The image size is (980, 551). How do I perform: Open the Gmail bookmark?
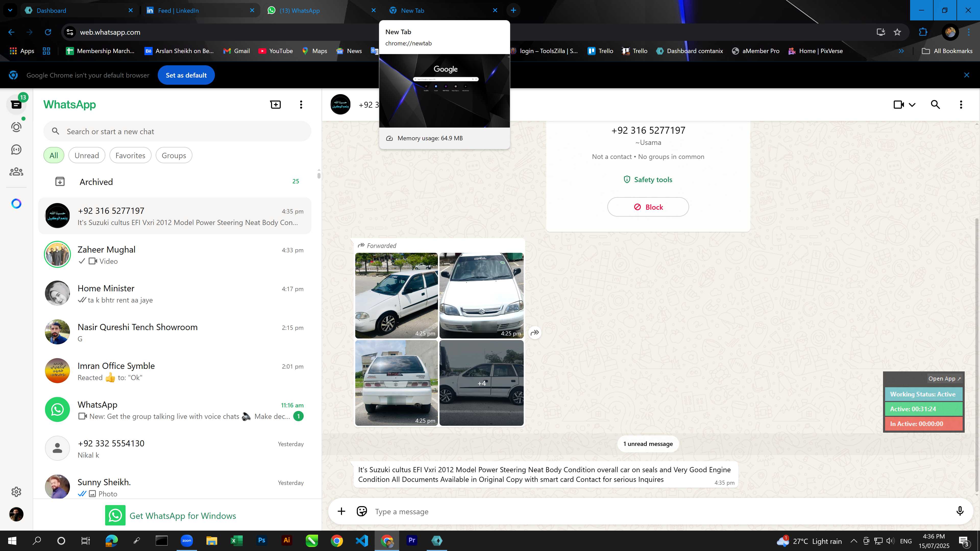(x=236, y=51)
